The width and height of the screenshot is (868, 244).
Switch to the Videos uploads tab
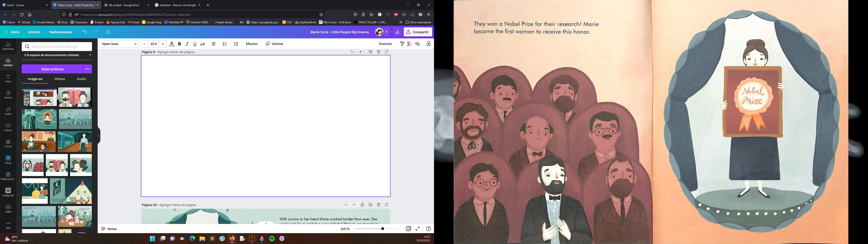point(60,79)
